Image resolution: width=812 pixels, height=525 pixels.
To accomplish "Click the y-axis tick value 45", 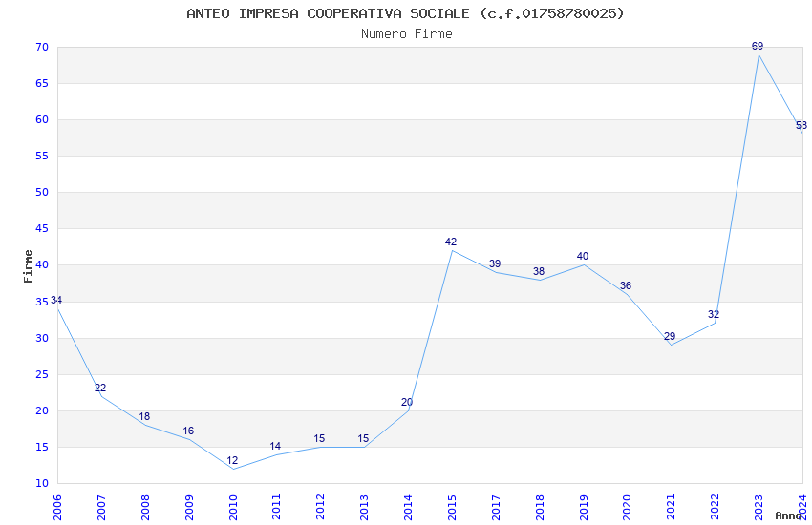I will pos(42,228).
